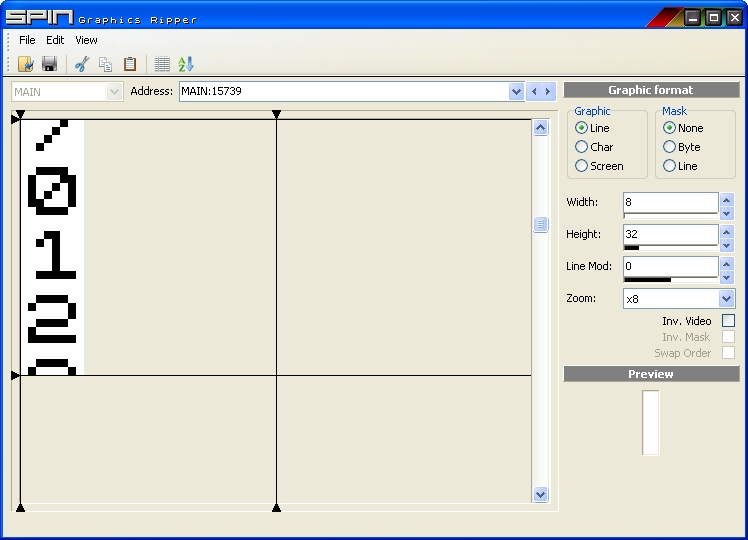Select the Char graphic radio button
This screenshot has width=748, height=540.
click(582, 147)
